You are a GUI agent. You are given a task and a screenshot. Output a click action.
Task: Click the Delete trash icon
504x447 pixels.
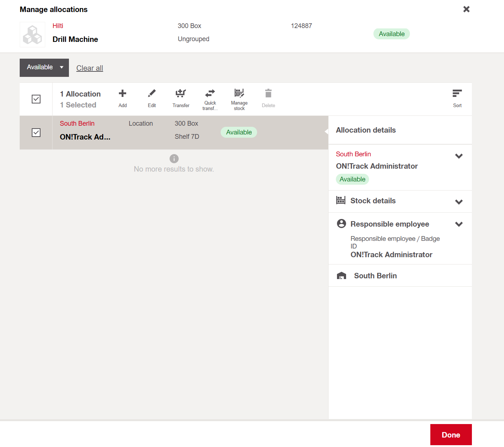(268, 94)
